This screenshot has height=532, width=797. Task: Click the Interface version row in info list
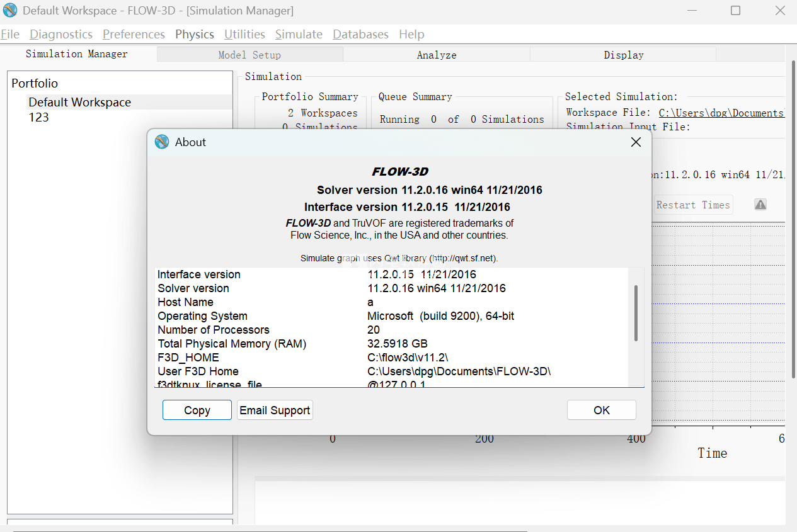pyautogui.click(x=391, y=274)
